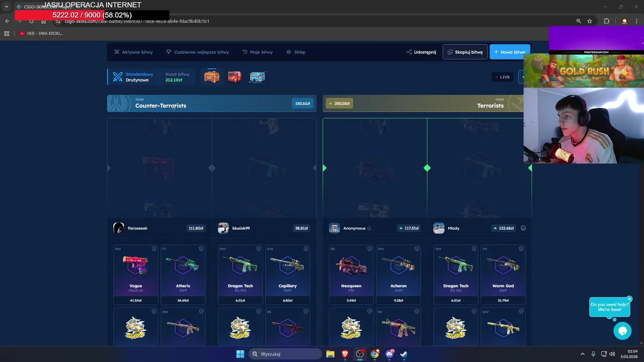
Task: Click the Udostępnij share button
Action: [x=421, y=52]
